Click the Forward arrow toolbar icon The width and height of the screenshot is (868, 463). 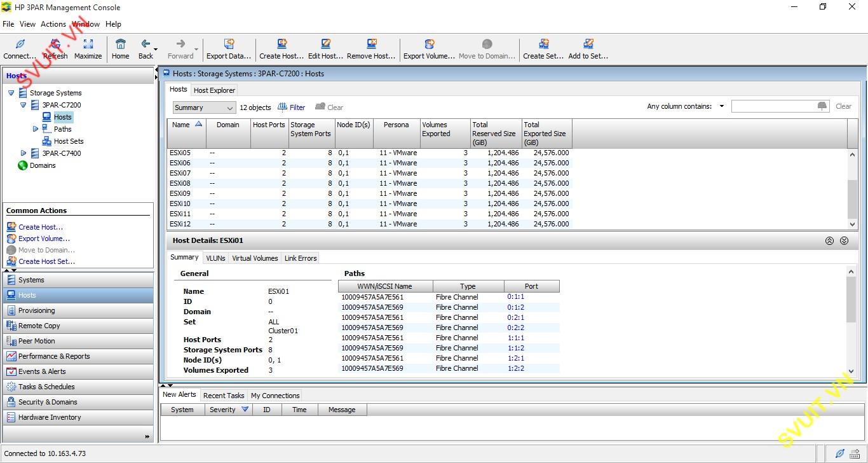(180, 44)
